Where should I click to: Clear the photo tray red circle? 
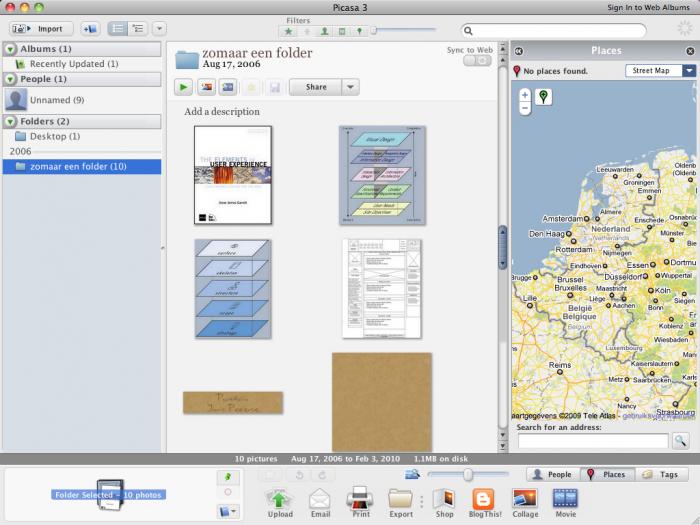click(x=228, y=492)
